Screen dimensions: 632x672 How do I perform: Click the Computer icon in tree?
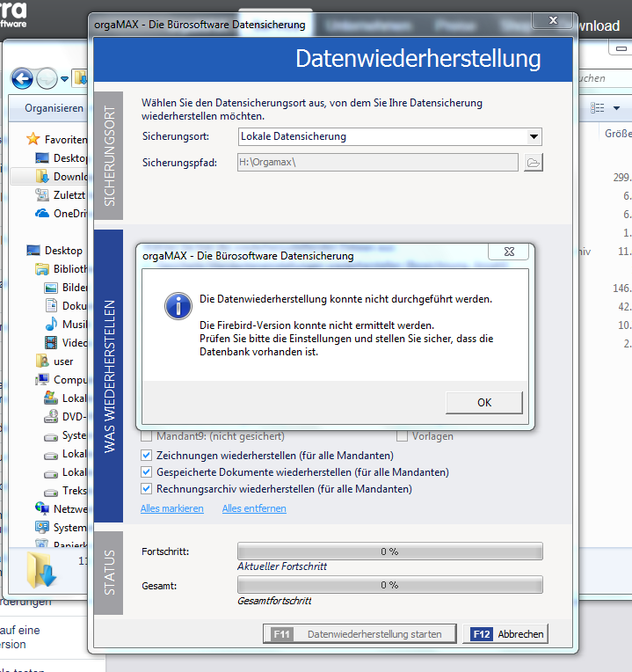[42, 379]
